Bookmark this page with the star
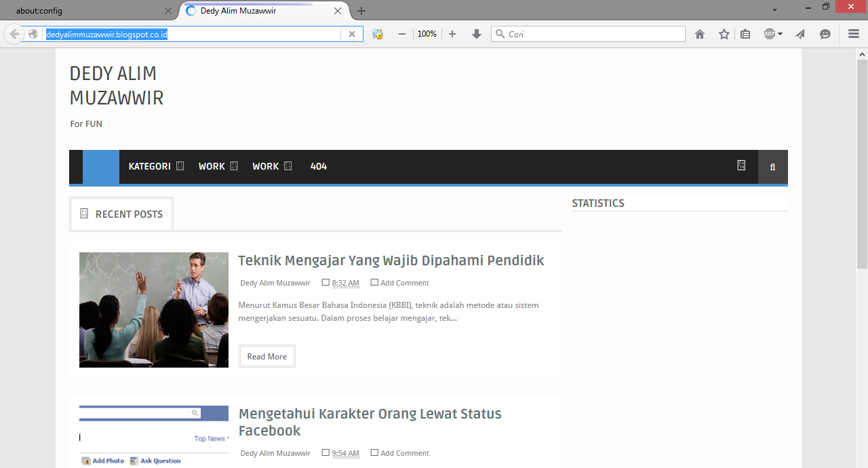Screen dimensions: 868x468 coord(724,34)
